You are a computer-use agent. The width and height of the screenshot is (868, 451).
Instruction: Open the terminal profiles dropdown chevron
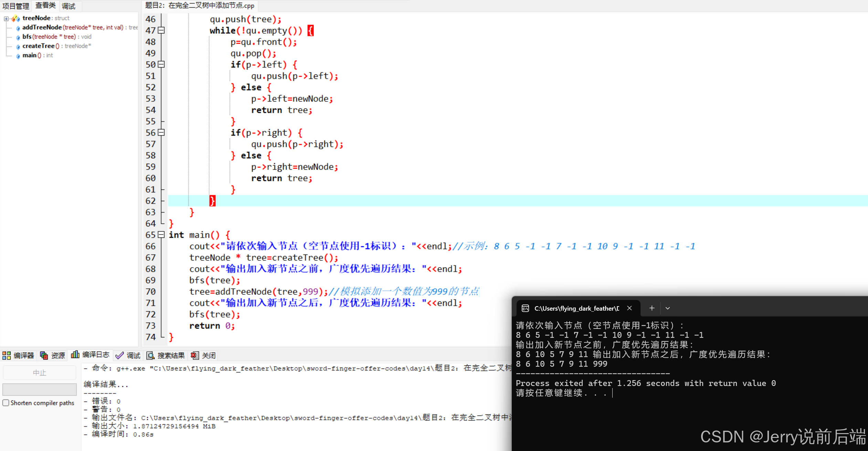668,308
